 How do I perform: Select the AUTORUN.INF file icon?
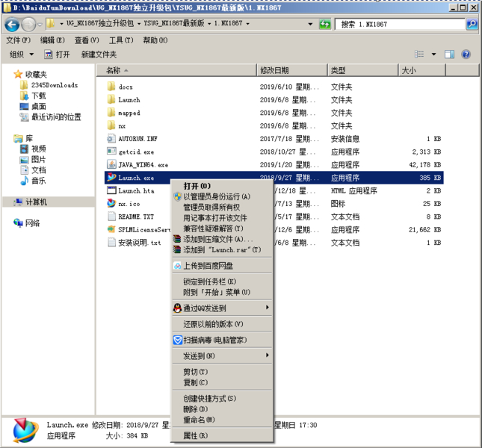pyautogui.click(x=111, y=138)
